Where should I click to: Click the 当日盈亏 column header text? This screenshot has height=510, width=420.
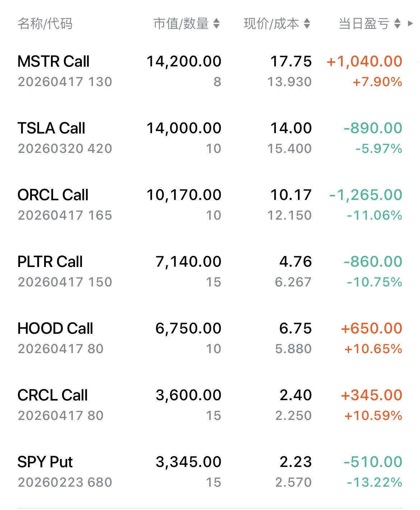[364, 24]
